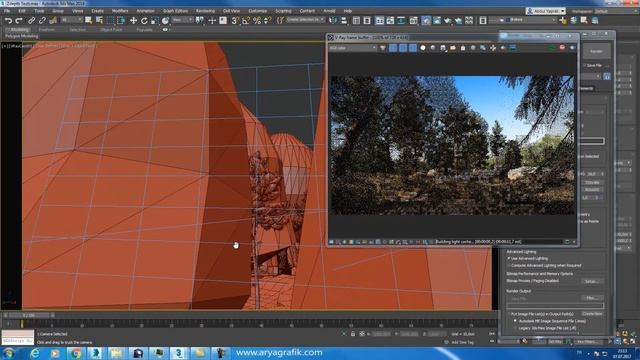Open the Graph Editors menu

176,11
